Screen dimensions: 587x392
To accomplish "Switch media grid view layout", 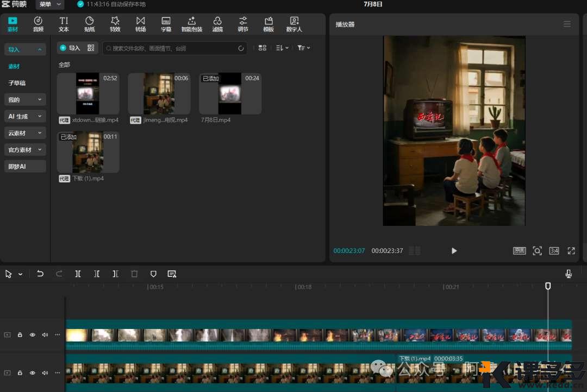I will point(263,48).
